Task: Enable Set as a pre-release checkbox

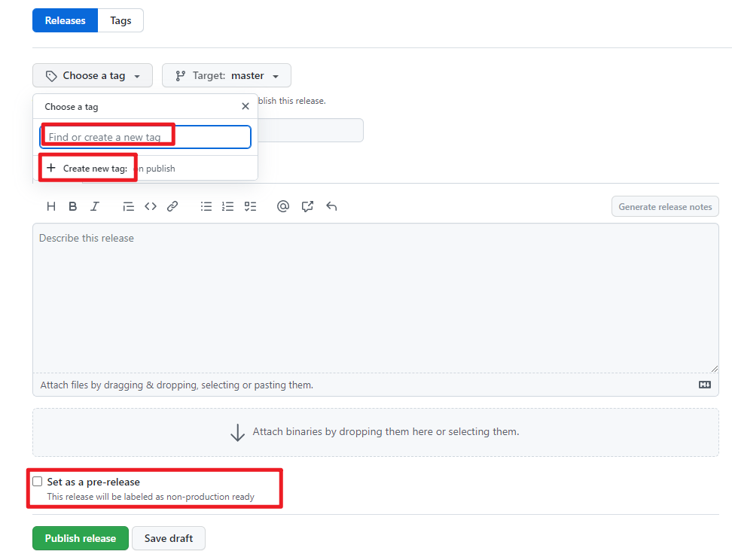Action: click(38, 482)
